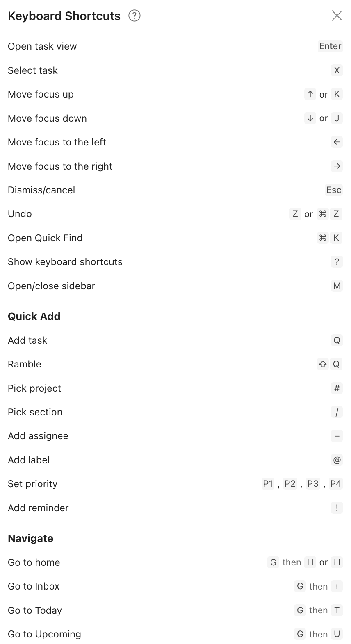The height and width of the screenshot is (644, 351).
Task: Click the Q badge next to Add task
Action: pos(337,340)
